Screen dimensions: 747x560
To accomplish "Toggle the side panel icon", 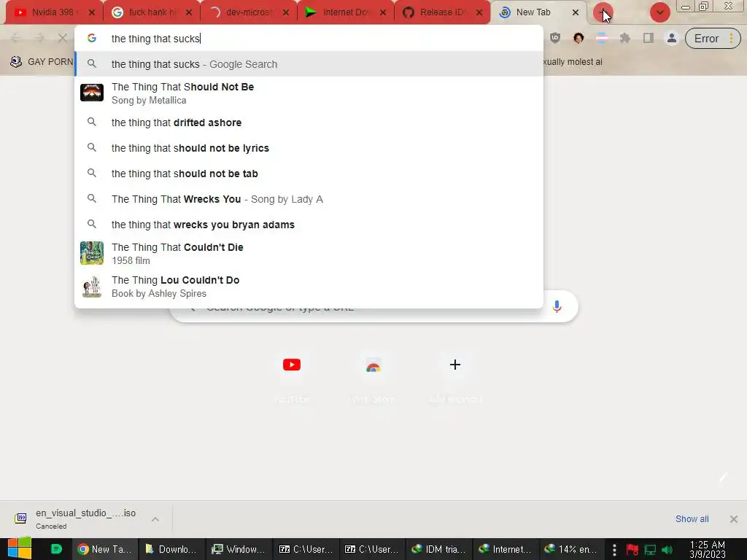I will [649, 38].
